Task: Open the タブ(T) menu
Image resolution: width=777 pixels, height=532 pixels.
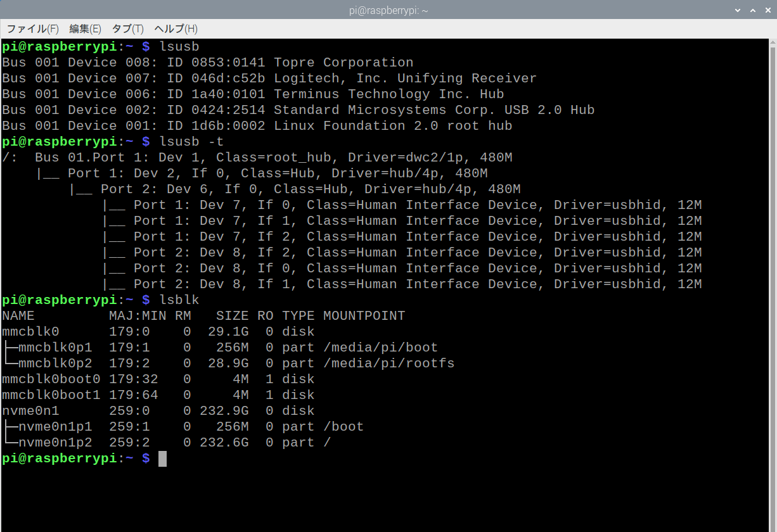Action: pos(127,28)
